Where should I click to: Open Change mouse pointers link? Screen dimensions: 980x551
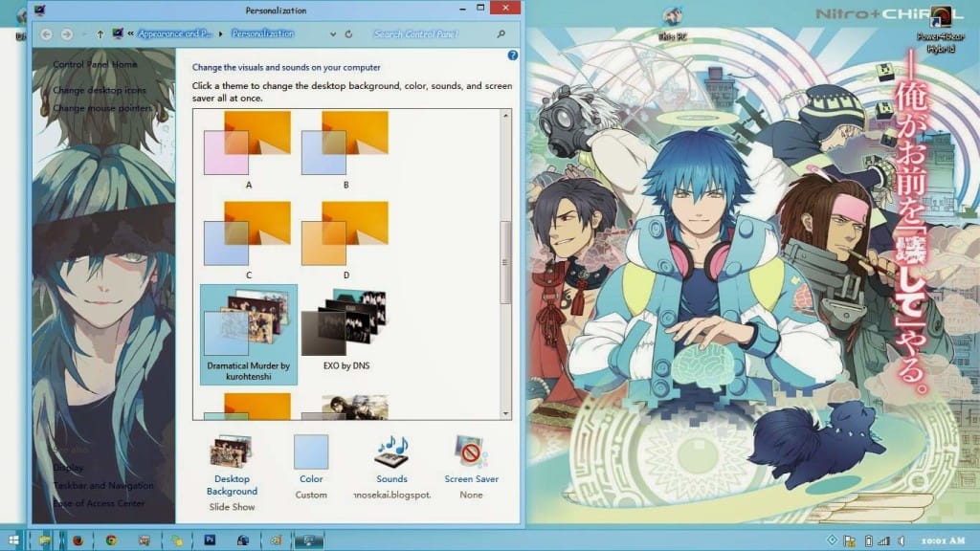[x=102, y=108]
